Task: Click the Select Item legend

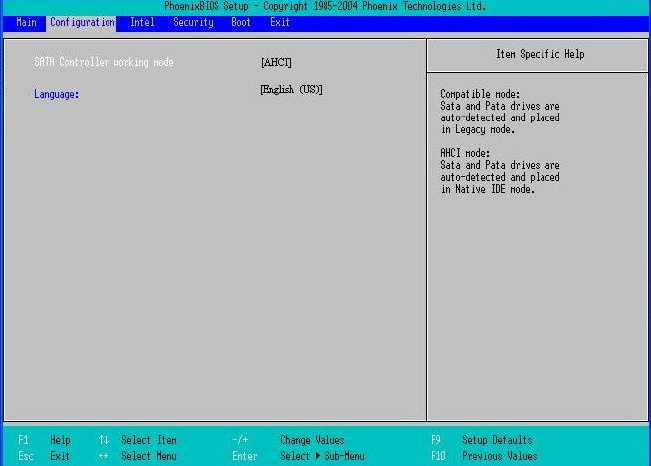Action: tap(149, 440)
